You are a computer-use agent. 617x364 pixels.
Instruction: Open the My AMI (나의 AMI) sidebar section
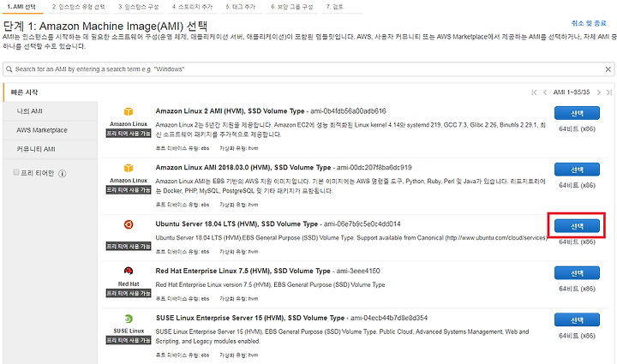tap(50, 111)
